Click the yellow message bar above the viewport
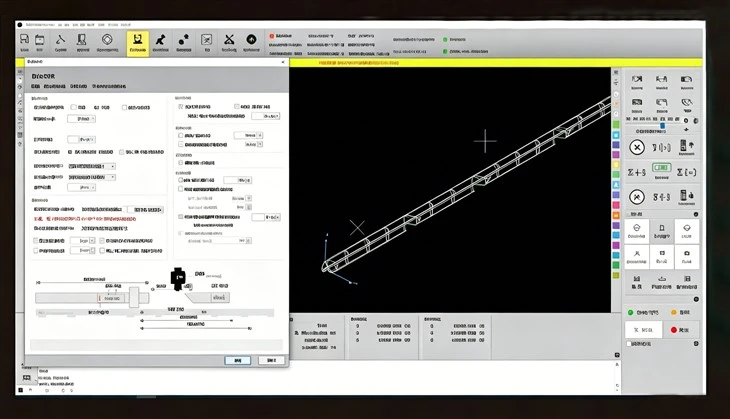The height and width of the screenshot is (419, 730). coord(495,62)
